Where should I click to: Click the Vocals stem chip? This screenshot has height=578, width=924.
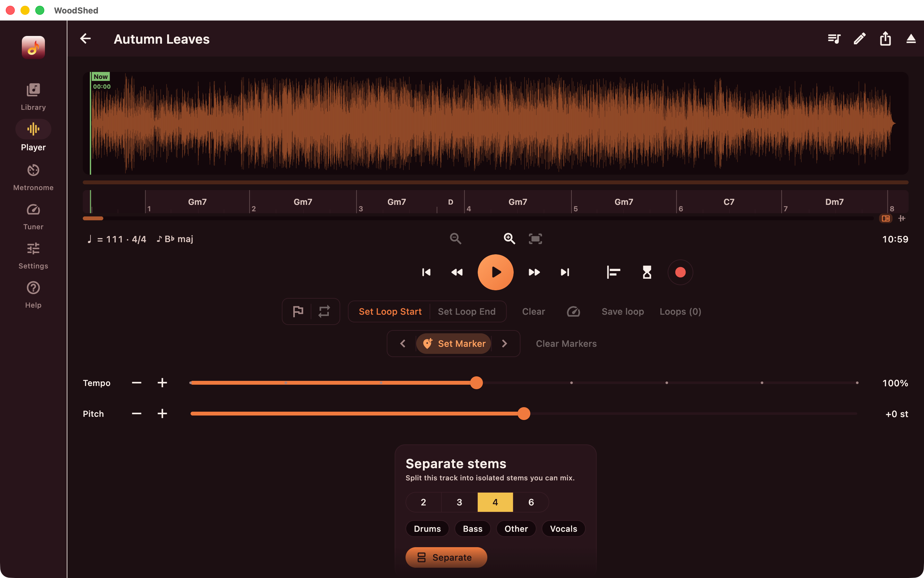click(x=564, y=529)
